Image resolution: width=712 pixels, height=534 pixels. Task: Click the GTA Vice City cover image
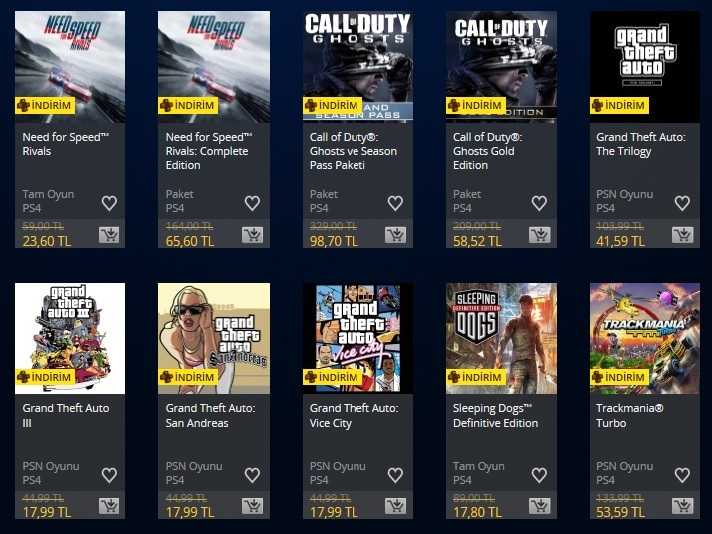(358, 338)
